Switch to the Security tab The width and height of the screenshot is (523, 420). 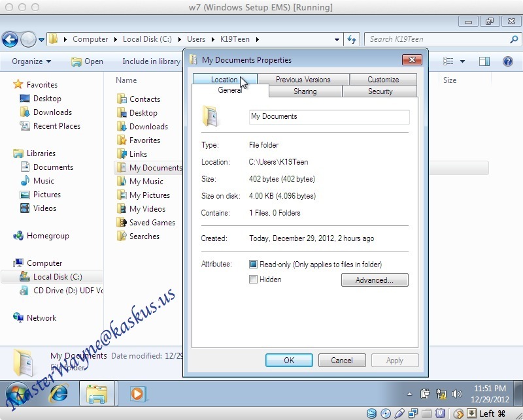[x=380, y=91]
